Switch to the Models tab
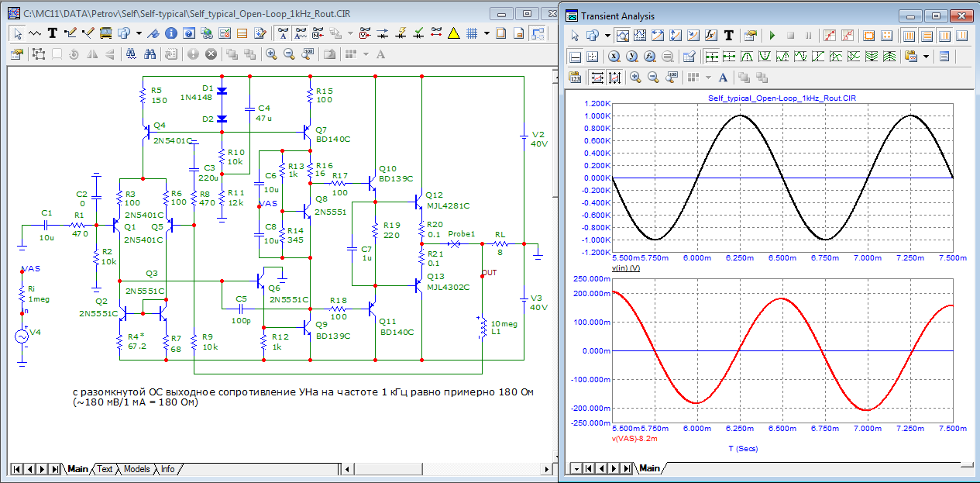980x483 pixels. tap(137, 469)
